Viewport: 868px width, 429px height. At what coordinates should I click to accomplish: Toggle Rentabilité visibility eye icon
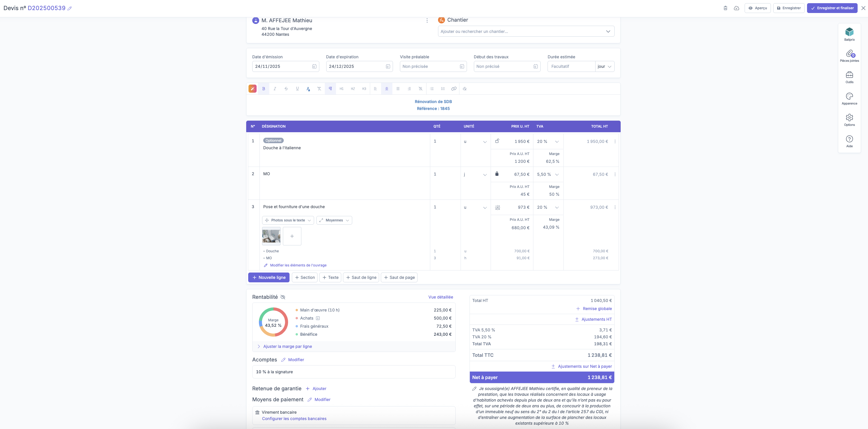(x=283, y=297)
